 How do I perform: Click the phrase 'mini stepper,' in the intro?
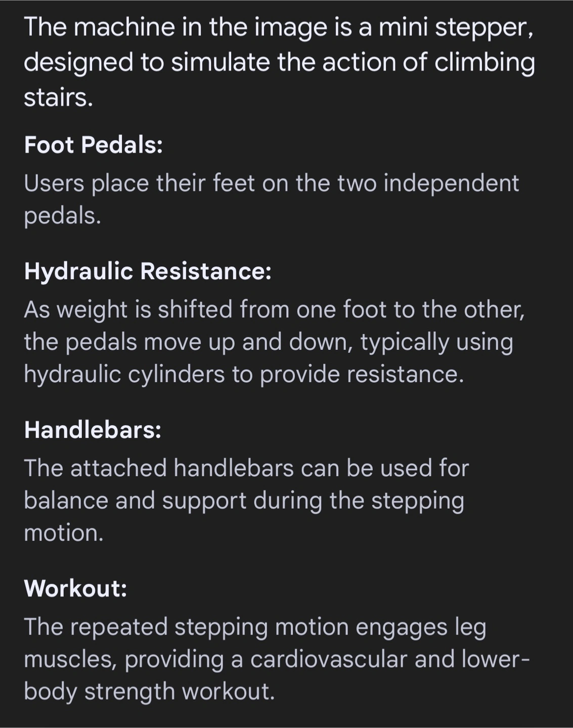[x=456, y=28]
